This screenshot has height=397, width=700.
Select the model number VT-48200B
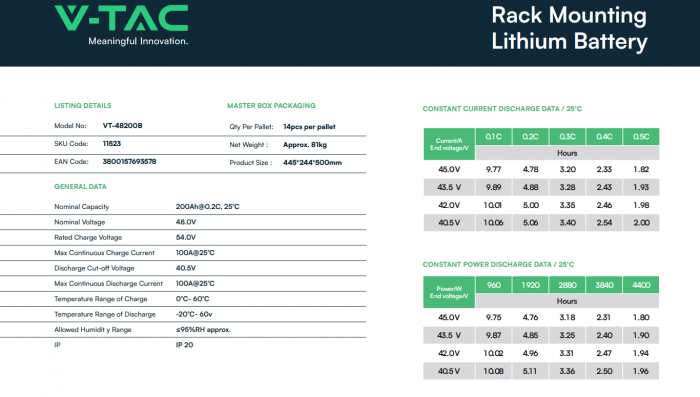(x=122, y=126)
